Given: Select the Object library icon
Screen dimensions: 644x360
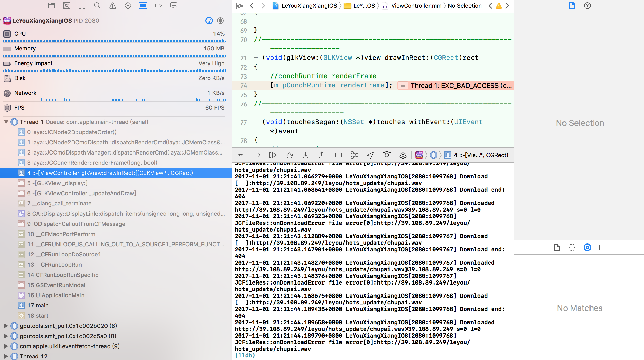Looking at the screenshot, I should point(587,247).
